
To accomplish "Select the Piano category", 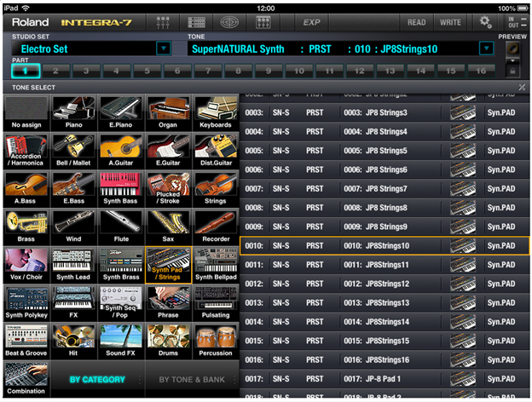I will click(x=73, y=113).
